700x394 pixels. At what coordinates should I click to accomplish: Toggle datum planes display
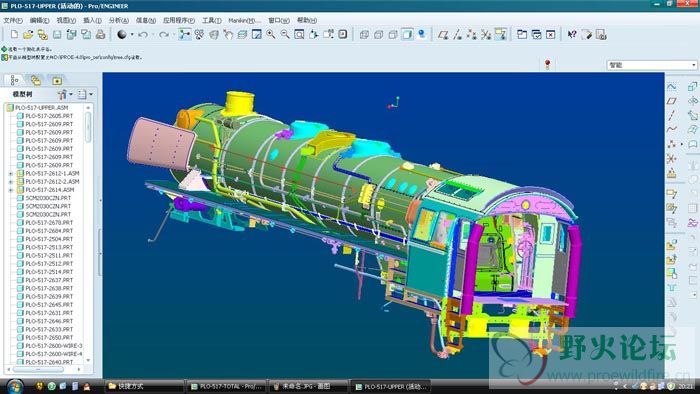click(x=443, y=34)
